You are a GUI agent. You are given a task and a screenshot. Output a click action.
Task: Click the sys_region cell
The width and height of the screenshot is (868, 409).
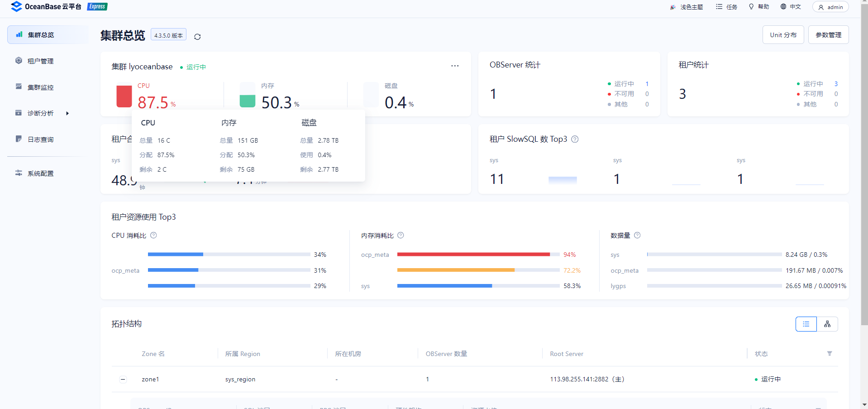tap(240, 379)
